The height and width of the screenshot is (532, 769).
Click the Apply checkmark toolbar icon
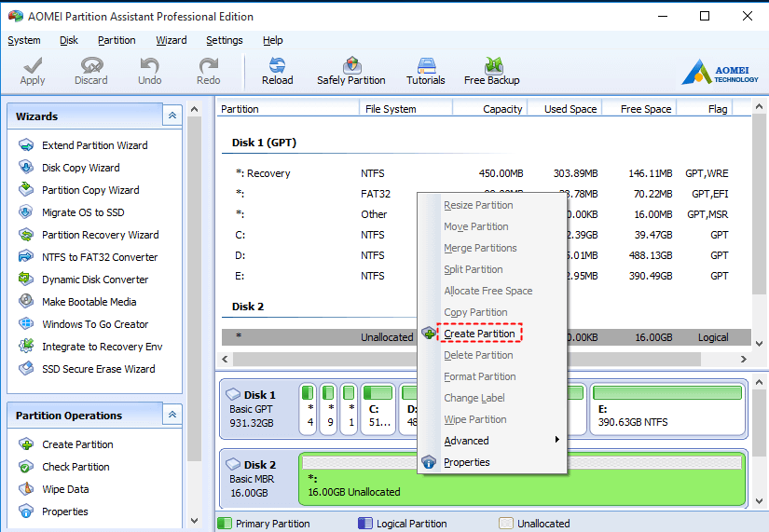(33, 71)
